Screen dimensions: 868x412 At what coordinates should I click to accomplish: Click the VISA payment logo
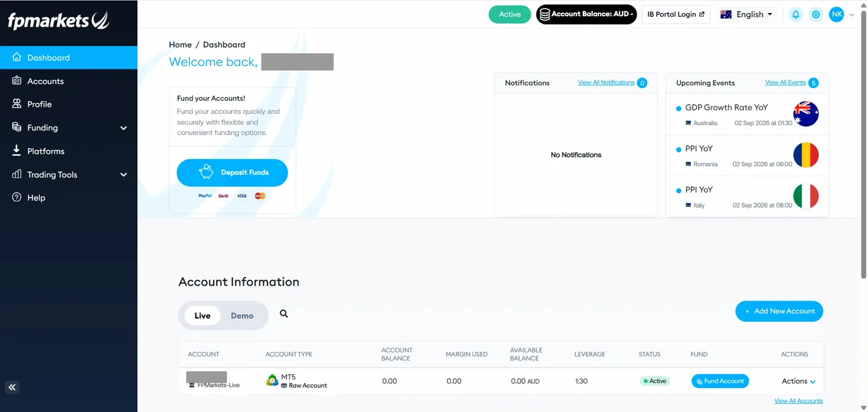click(x=242, y=196)
